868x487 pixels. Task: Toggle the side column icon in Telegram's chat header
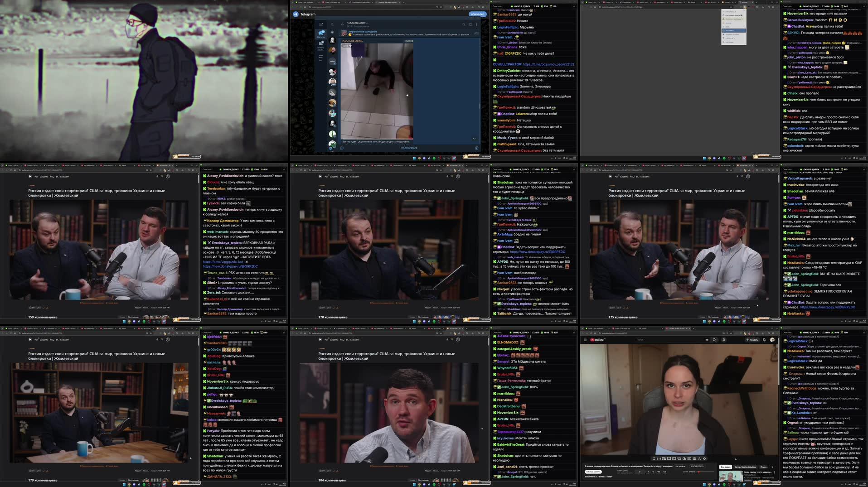pos(470,24)
